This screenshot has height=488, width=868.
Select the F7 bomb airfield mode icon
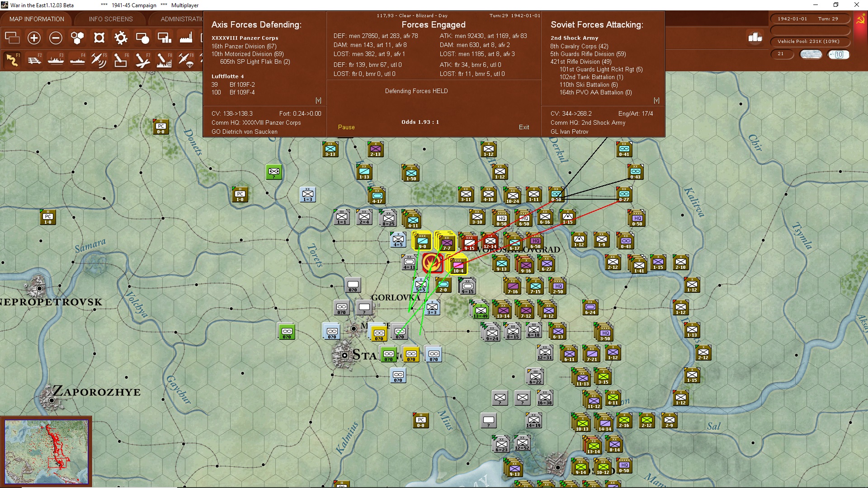pos(142,60)
